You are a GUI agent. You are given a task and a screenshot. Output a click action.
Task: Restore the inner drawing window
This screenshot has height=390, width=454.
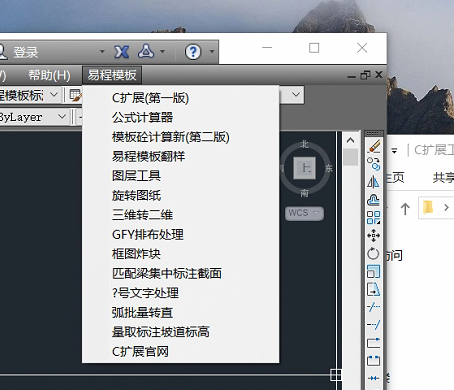(x=366, y=75)
